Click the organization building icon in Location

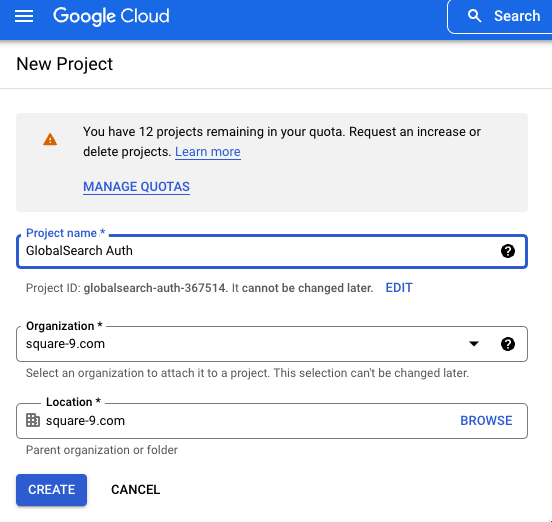tap(33, 420)
